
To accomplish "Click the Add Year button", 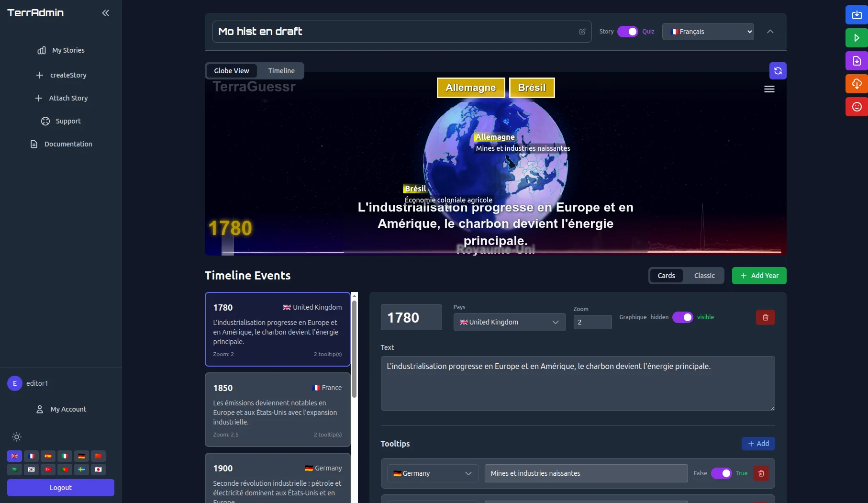I will pos(759,276).
